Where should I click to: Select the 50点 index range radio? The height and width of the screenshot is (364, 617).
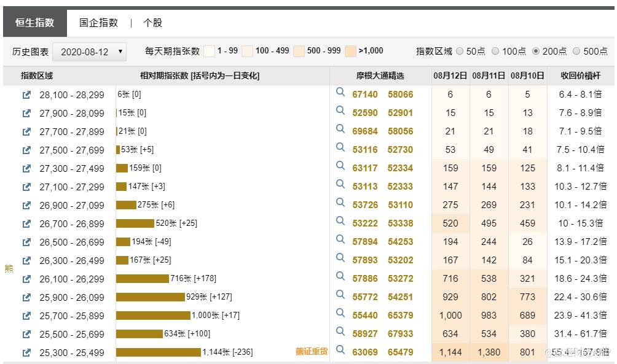pyautogui.click(x=460, y=52)
